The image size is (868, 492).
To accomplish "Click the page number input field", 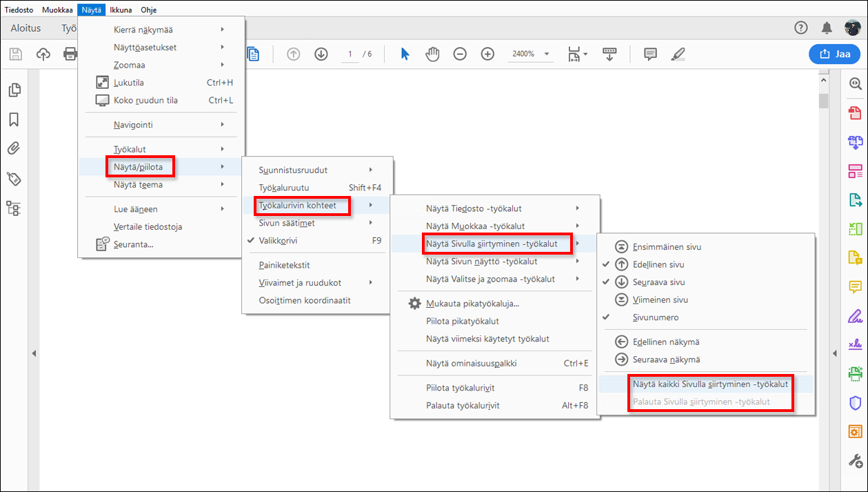I will pyautogui.click(x=350, y=54).
